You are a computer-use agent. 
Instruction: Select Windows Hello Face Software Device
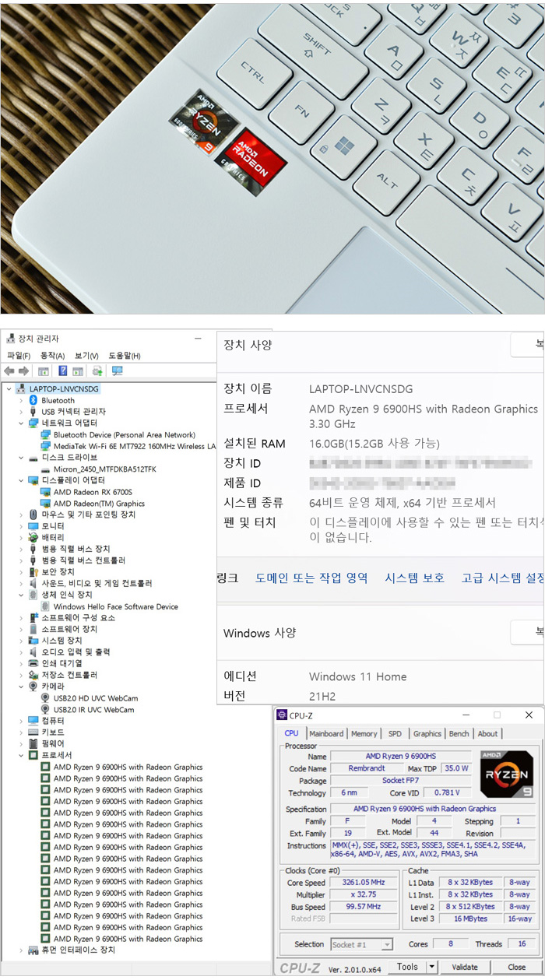(115, 606)
